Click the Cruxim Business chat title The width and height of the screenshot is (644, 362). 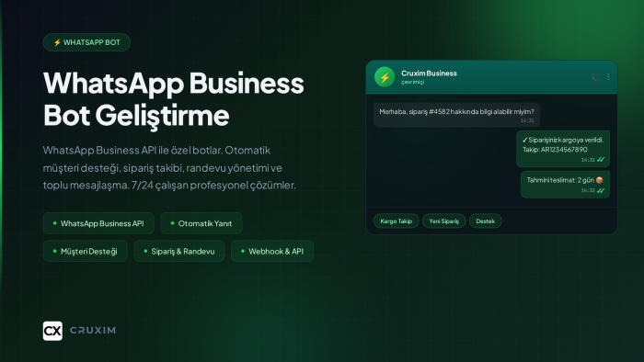429,74
